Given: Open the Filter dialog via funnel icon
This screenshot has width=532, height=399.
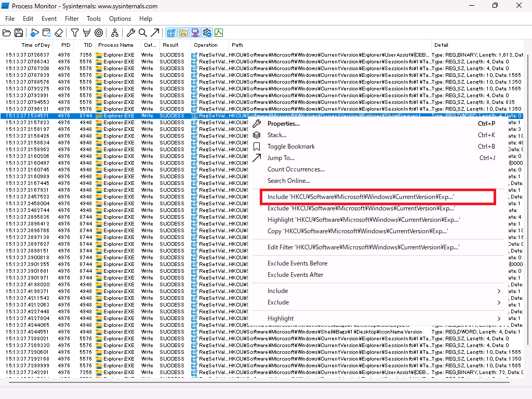Looking at the screenshot, I should [74, 32].
